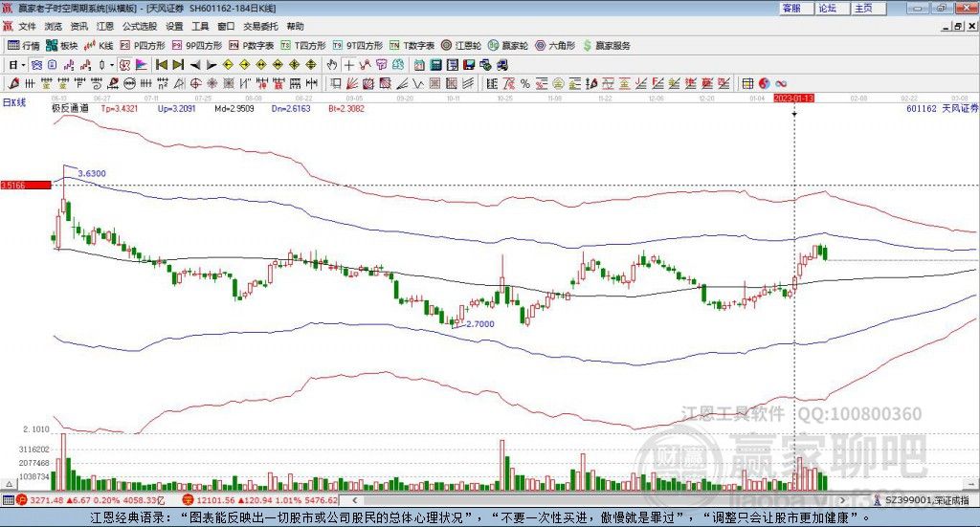Open the P四方形 square tool

point(142,45)
